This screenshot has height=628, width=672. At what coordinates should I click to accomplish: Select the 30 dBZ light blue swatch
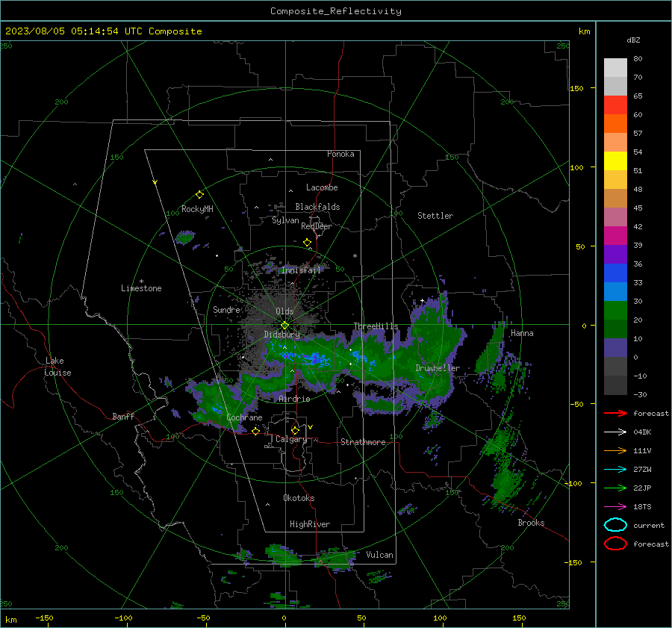(x=615, y=291)
